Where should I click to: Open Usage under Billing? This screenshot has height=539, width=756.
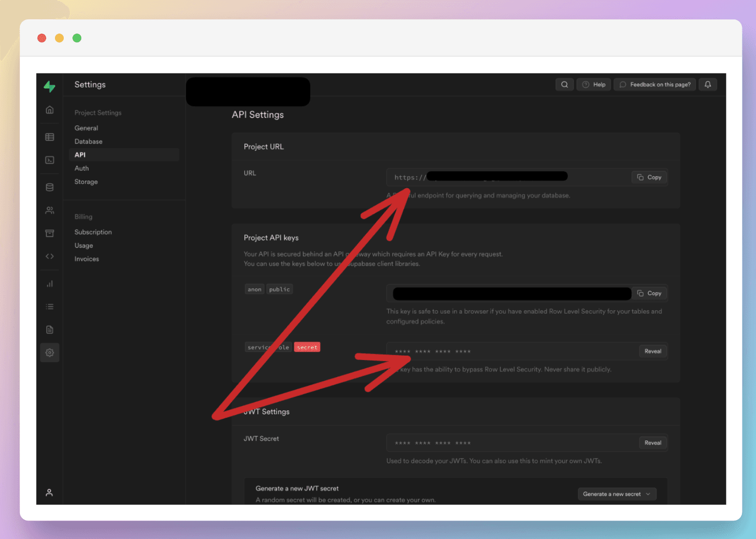[84, 246]
